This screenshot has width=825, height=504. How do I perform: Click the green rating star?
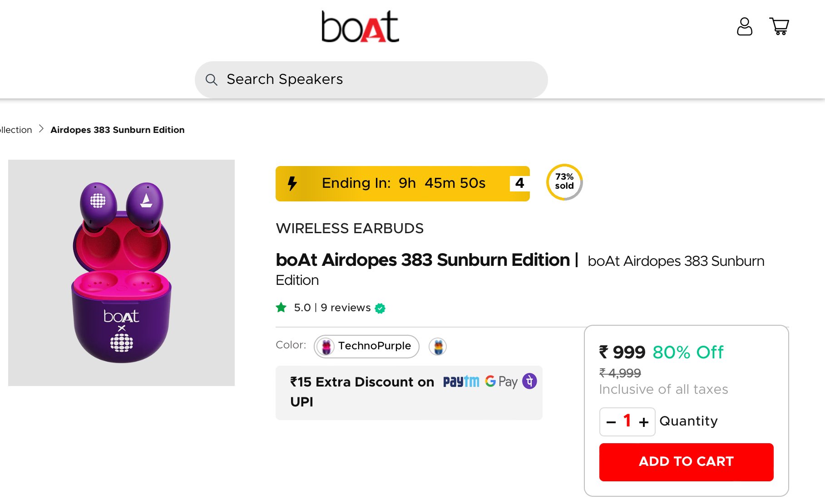click(x=281, y=308)
